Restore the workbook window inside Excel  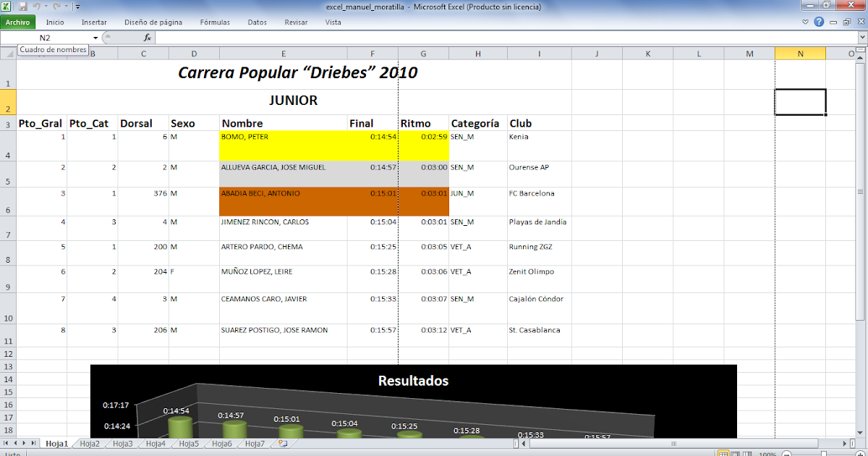(846, 22)
